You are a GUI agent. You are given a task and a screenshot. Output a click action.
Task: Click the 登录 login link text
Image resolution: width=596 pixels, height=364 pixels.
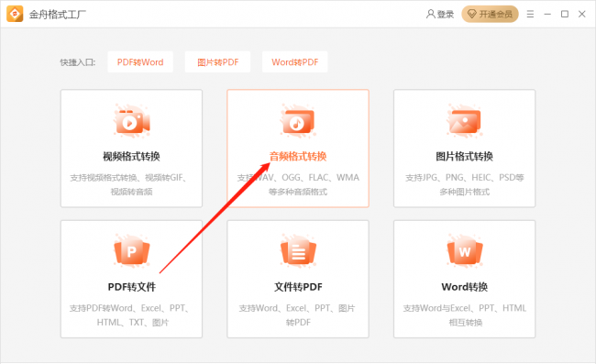tap(445, 15)
